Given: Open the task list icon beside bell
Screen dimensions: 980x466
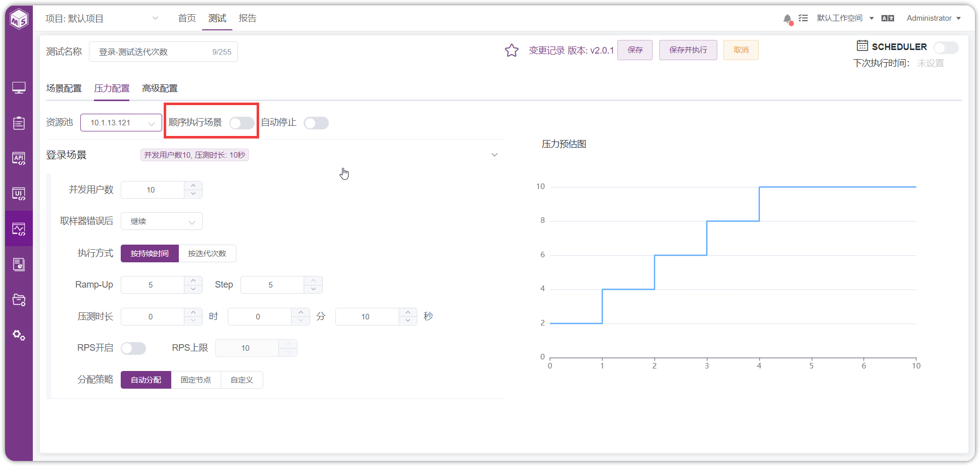Looking at the screenshot, I should coord(803,18).
